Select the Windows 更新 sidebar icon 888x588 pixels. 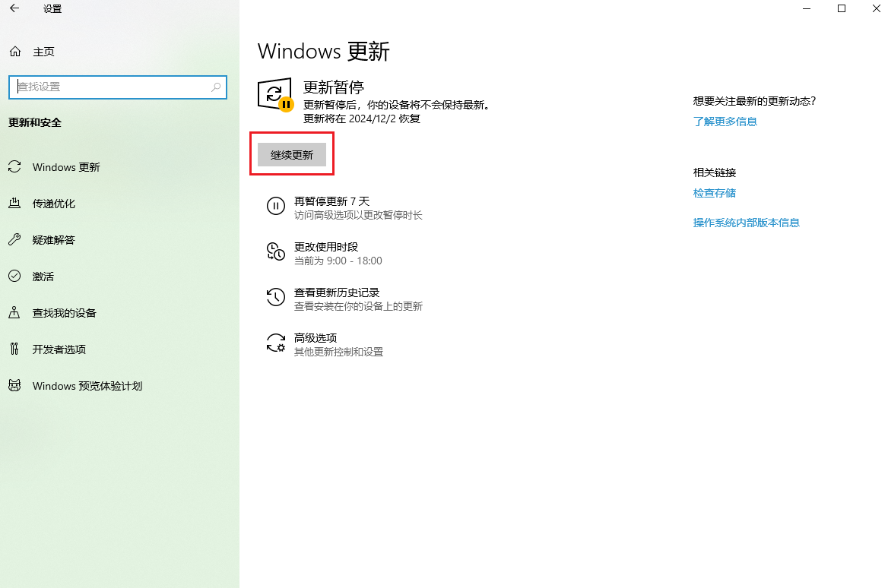click(15, 166)
